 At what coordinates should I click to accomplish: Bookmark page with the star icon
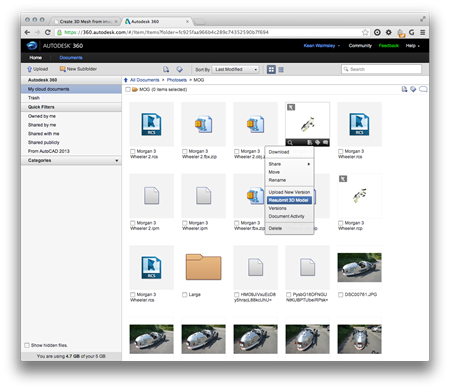pos(365,32)
